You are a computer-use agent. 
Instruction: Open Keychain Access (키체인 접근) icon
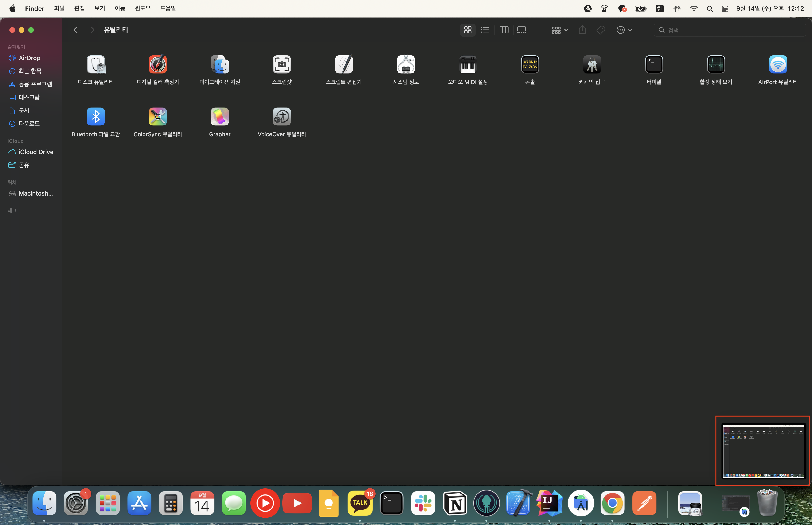[592, 64]
